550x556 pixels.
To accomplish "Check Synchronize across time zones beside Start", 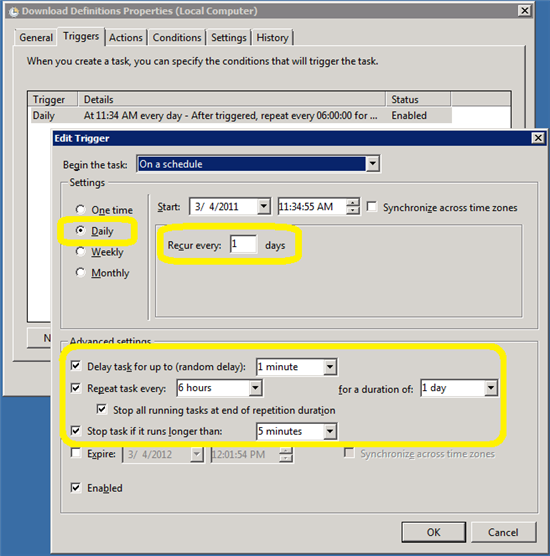I will (372, 207).
